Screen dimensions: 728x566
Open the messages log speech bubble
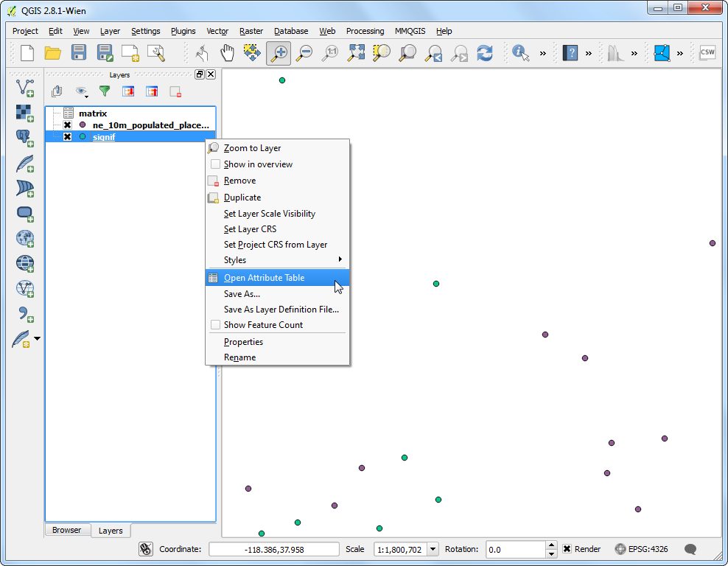pyautogui.click(x=690, y=549)
